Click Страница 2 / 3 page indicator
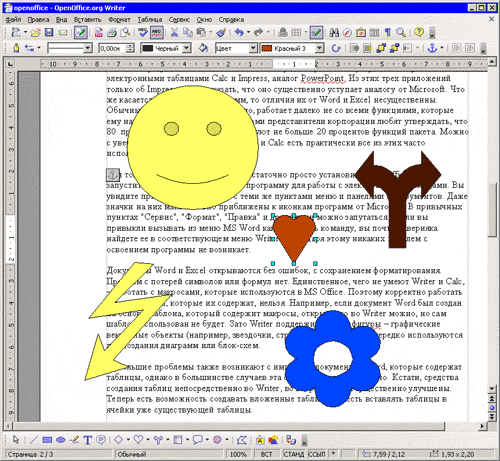This screenshot has height=461, width=500. (x=59, y=454)
